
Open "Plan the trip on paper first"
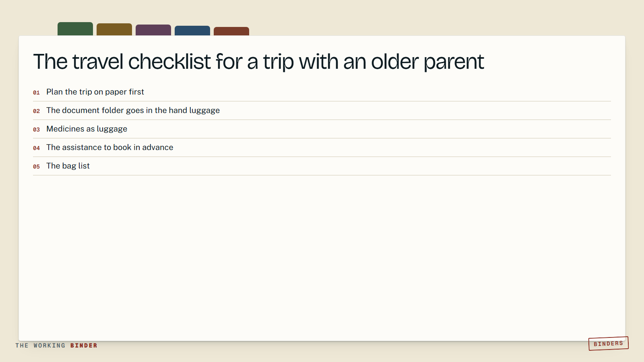(322, 92)
